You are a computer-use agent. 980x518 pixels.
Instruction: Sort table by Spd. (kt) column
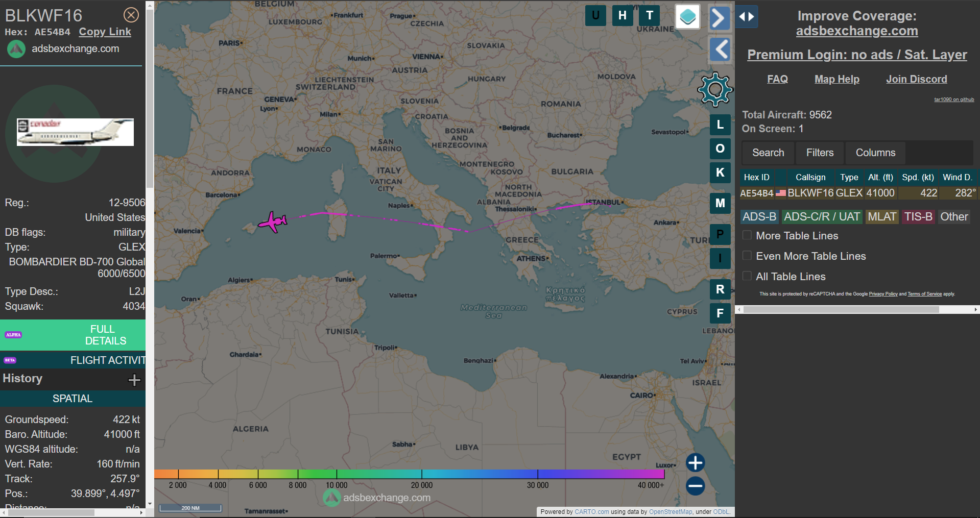(x=918, y=177)
